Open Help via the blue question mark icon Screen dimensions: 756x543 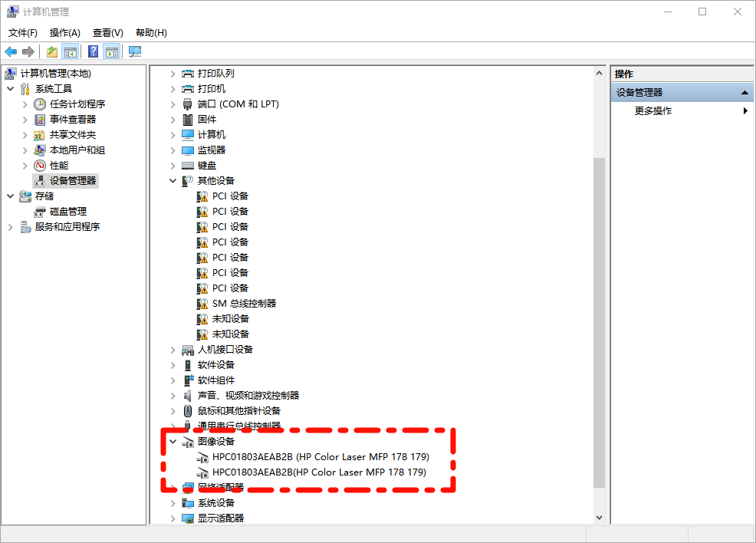(x=93, y=51)
